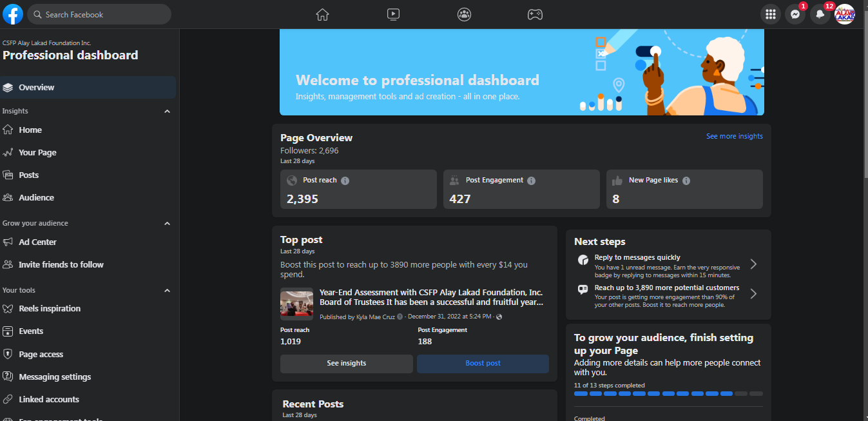The height and width of the screenshot is (421, 868).
Task: Click the Followers: 2,696 text
Action: coord(309,151)
